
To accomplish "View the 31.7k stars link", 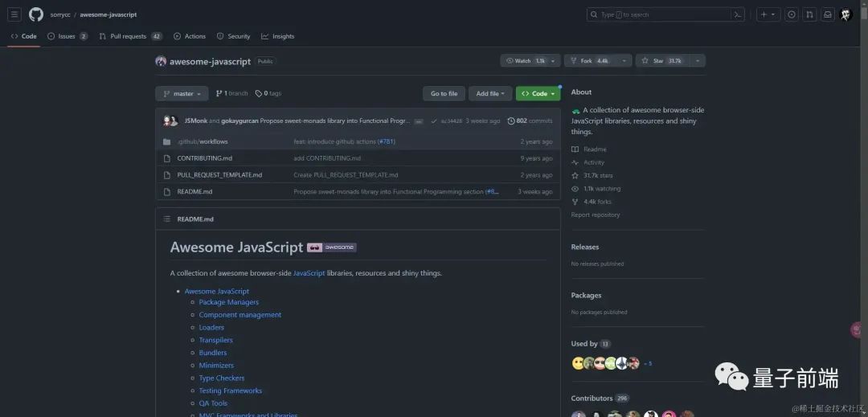I will 592,175.
